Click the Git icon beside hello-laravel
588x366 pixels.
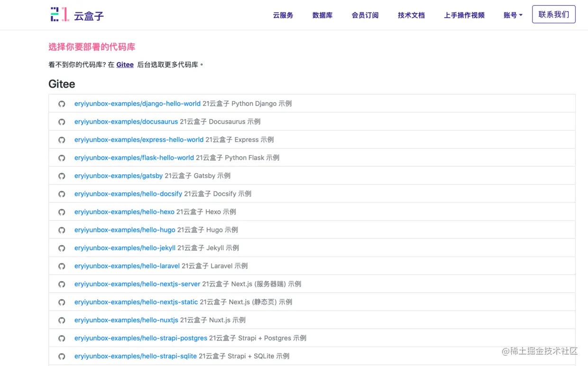(x=62, y=265)
